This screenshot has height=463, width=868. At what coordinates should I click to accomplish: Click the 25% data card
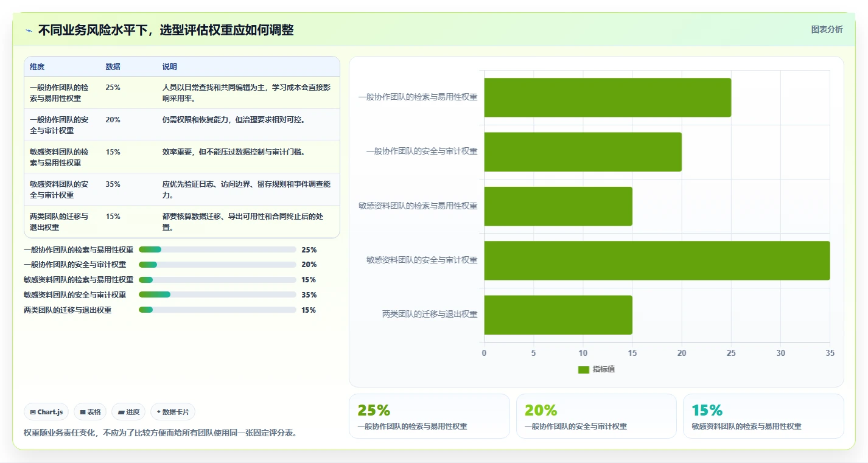click(x=429, y=416)
